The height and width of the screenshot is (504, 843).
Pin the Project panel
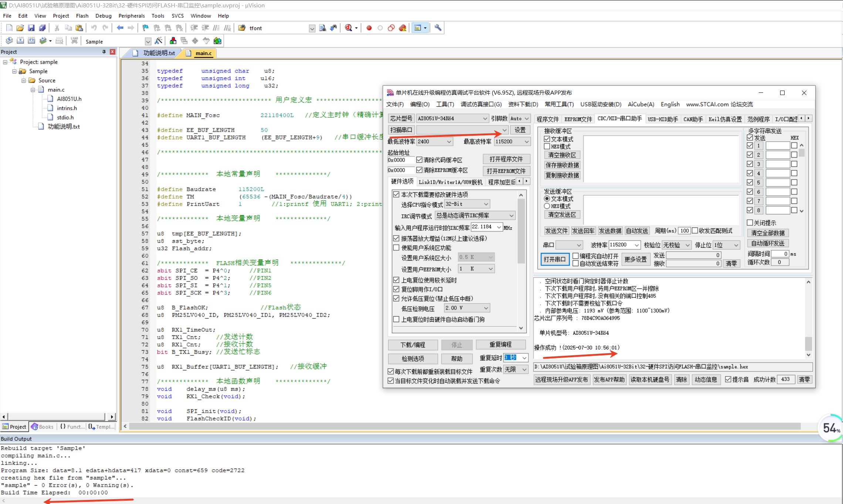[104, 52]
